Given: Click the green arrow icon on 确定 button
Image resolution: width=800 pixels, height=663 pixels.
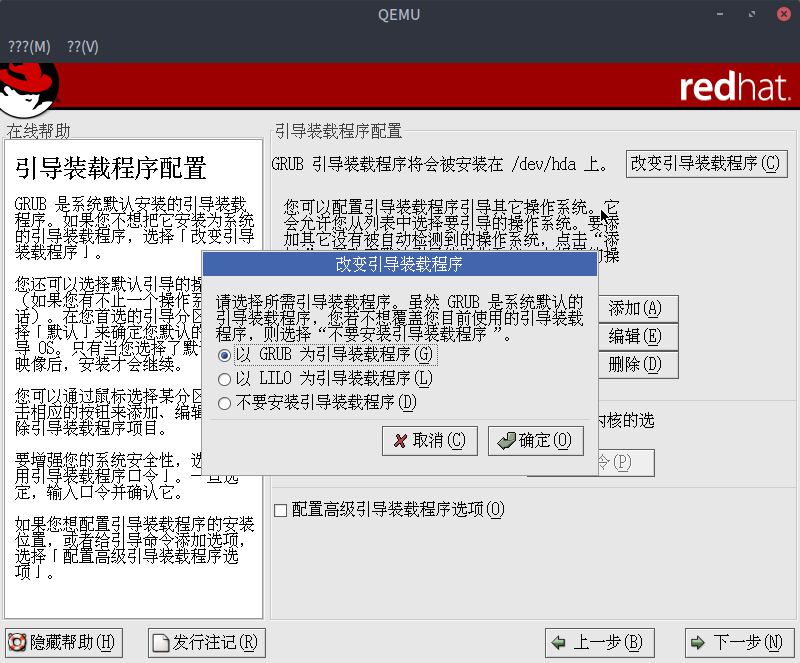Looking at the screenshot, I should (507, 440).
